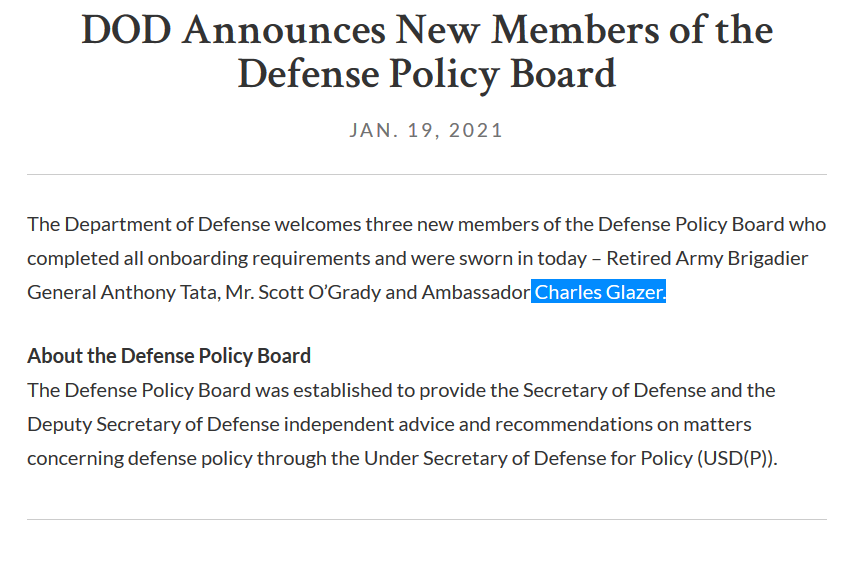Click the bottom horizontal divider line

pyautogui.click(x=427, y=519)
